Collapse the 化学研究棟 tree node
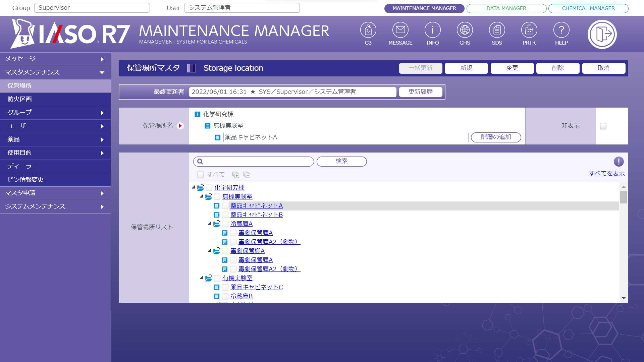 click(x=193, y=187)
